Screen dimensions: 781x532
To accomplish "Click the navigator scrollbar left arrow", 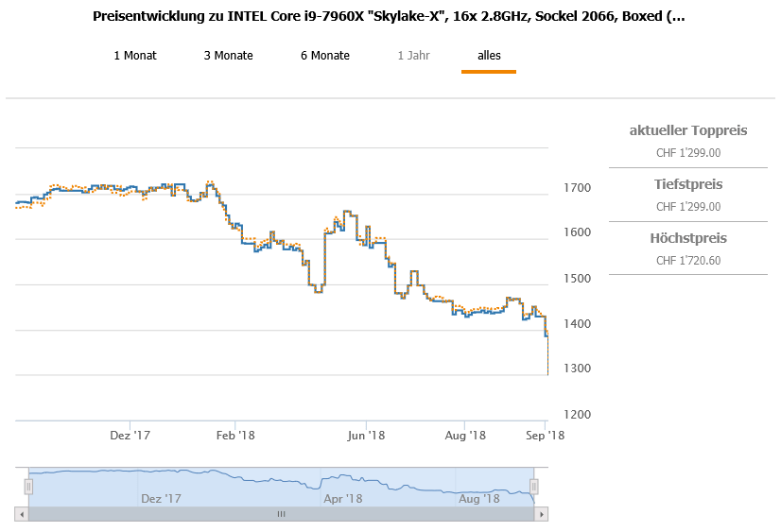I will click(22, 514).
